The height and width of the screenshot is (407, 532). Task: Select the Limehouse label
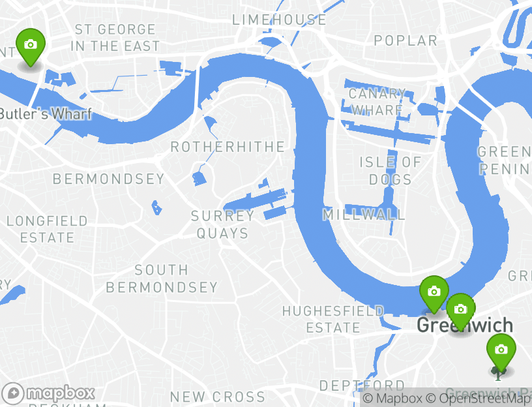pos(279,20)
